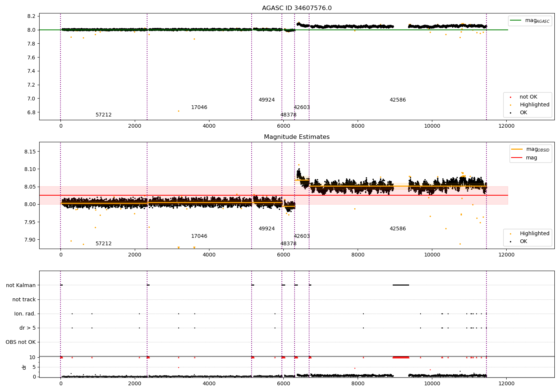
Task: Click OBSID label 42603 in Magnitude Estimates plot
Action: tap(302, 236)
